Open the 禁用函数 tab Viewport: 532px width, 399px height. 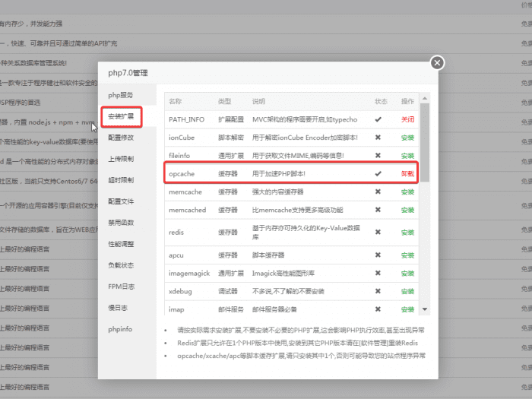coord(121,223)
